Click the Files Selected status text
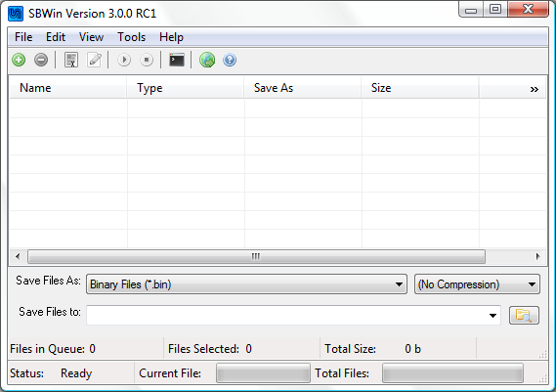This screenshot has width=556, height=392. tap(210, 349)
